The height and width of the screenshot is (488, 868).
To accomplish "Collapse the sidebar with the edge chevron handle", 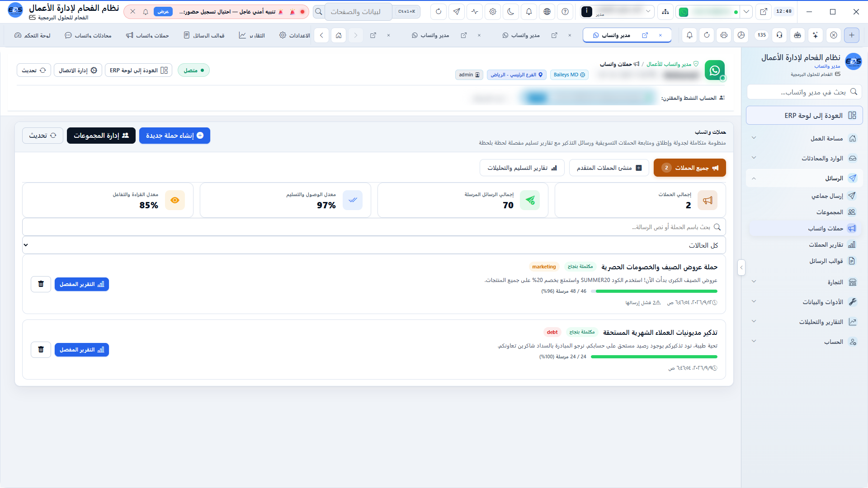I will (741, 267).
